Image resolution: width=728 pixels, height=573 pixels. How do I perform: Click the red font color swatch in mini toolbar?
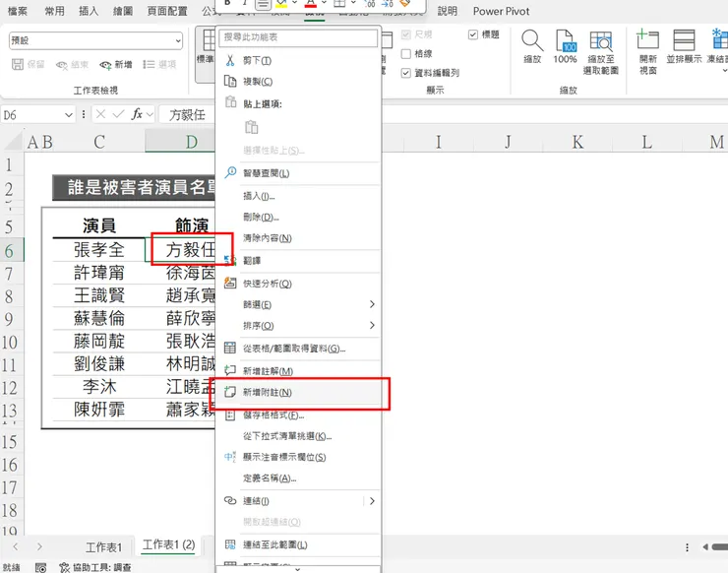pyautogui.click(x=311, y=3)
